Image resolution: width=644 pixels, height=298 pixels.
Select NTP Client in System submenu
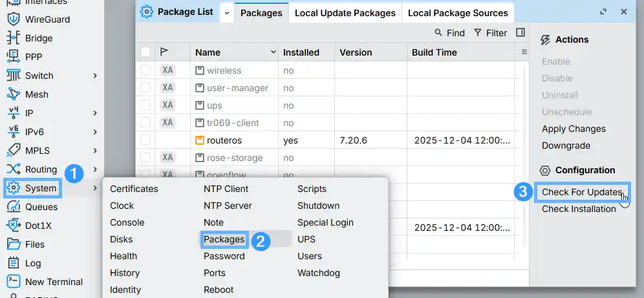click(226, 189)
